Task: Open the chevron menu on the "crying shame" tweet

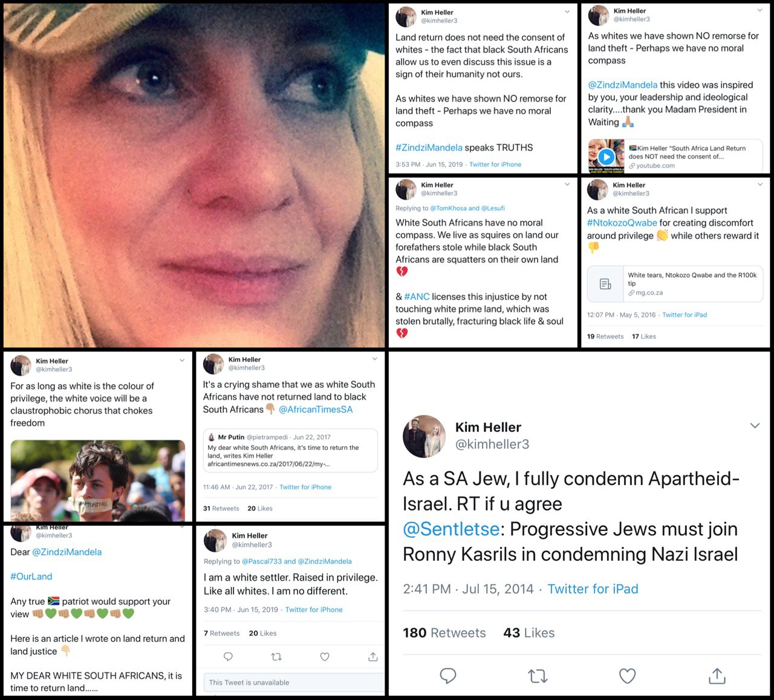Action: tap(374, 359)
